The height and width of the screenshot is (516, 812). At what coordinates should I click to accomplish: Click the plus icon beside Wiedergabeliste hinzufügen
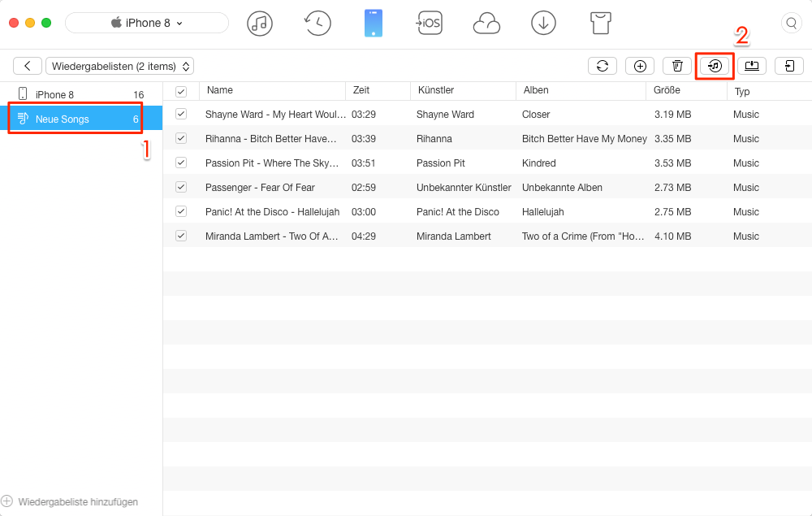[6, 501]
